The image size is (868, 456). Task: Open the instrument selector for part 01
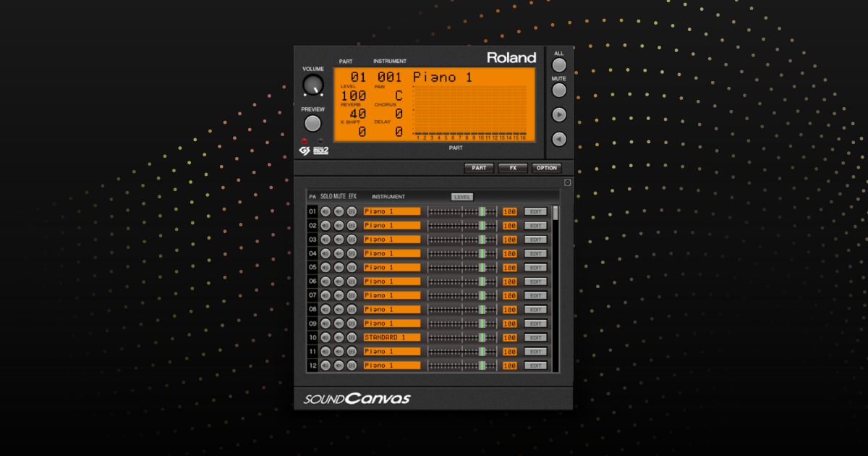coord(391,211)
